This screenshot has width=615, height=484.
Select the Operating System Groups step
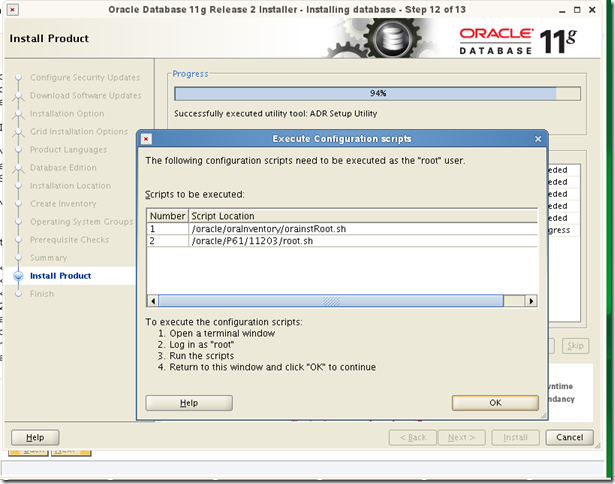pyautogui.click(x=82, y=222)
